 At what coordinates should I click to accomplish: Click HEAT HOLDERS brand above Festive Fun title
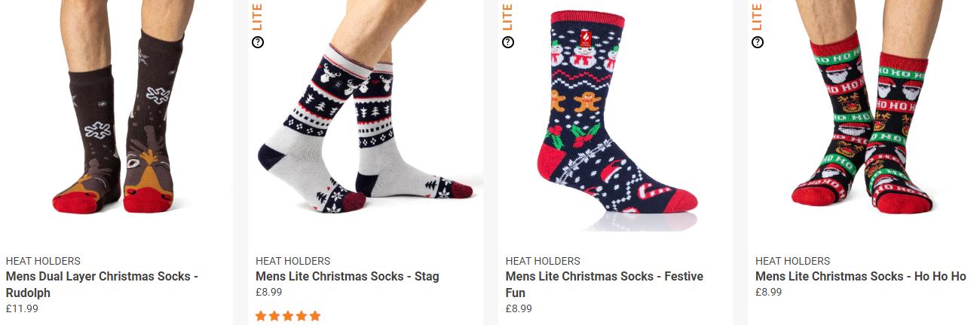click(543, 261)
